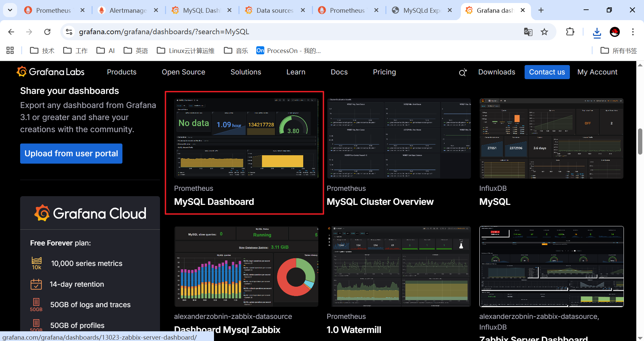Click the translate page icon
This screenshot has width=644, height=341.
click(528, 32)
